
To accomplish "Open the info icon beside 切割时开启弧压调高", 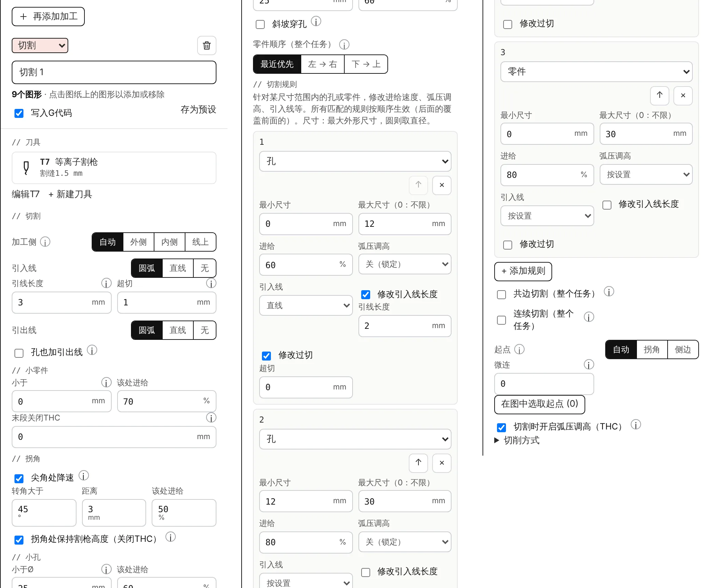I will (x=636, y=425).
